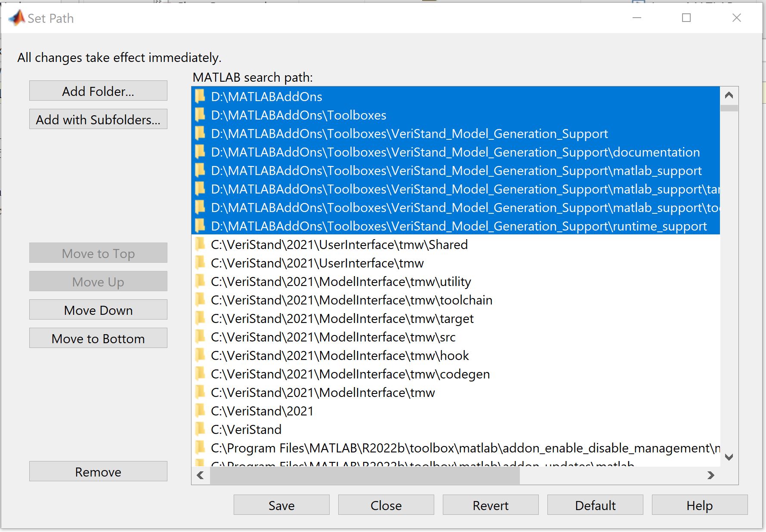Select path D:\MATLABAddOns\Toolboxes
Image resolution: width=766 pixels, height=532 pixels.
coord(456,115)
